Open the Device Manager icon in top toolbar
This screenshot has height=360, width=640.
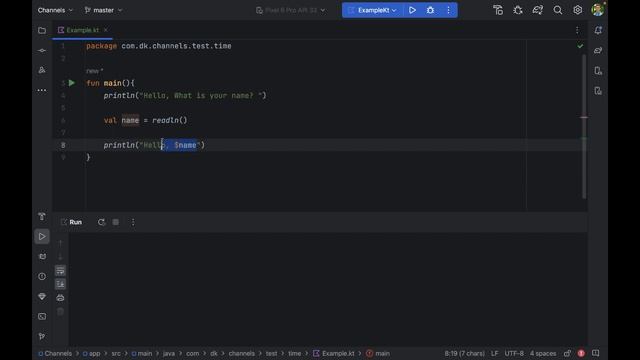[498, 10]
